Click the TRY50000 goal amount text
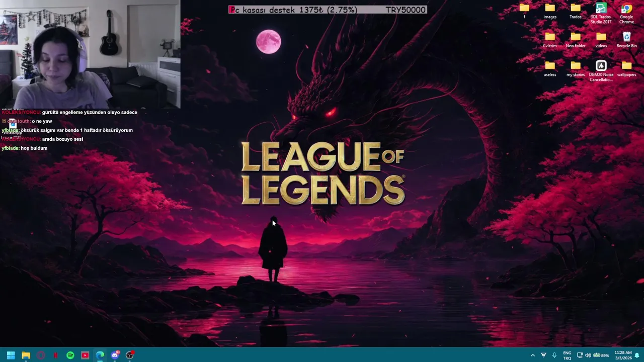 pos(406,10)
